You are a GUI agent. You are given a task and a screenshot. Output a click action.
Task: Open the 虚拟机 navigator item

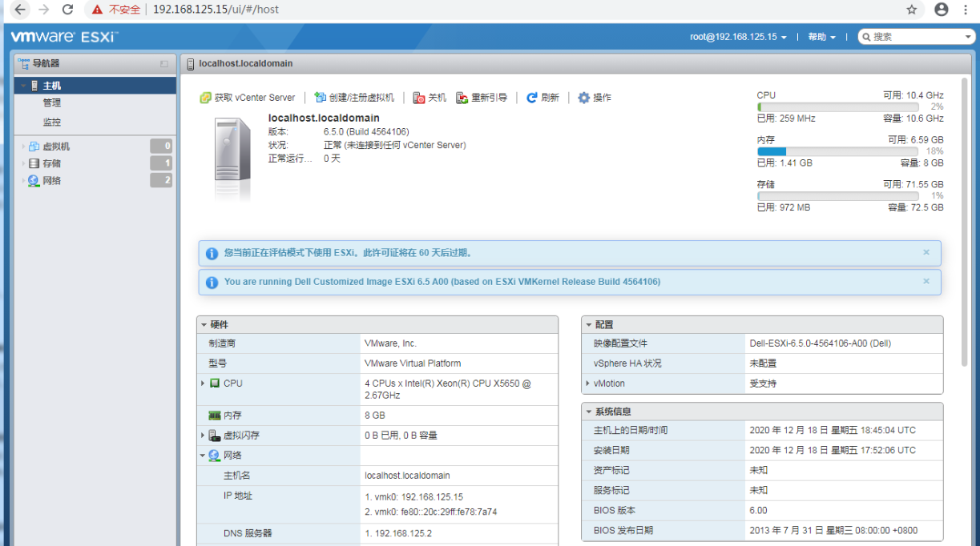click(56, 147)
